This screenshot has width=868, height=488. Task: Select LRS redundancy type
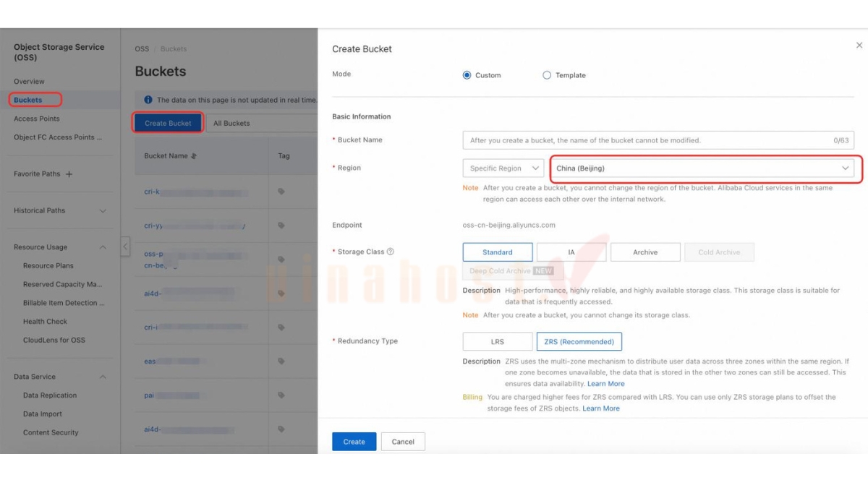click(x=497, y=341)
